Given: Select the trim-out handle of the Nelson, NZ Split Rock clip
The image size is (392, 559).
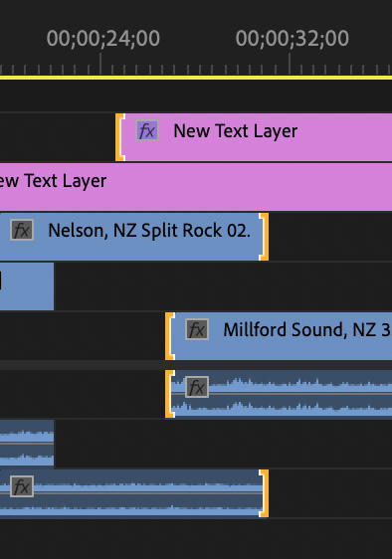Looking at the screenshot, I should click(264, 237).
